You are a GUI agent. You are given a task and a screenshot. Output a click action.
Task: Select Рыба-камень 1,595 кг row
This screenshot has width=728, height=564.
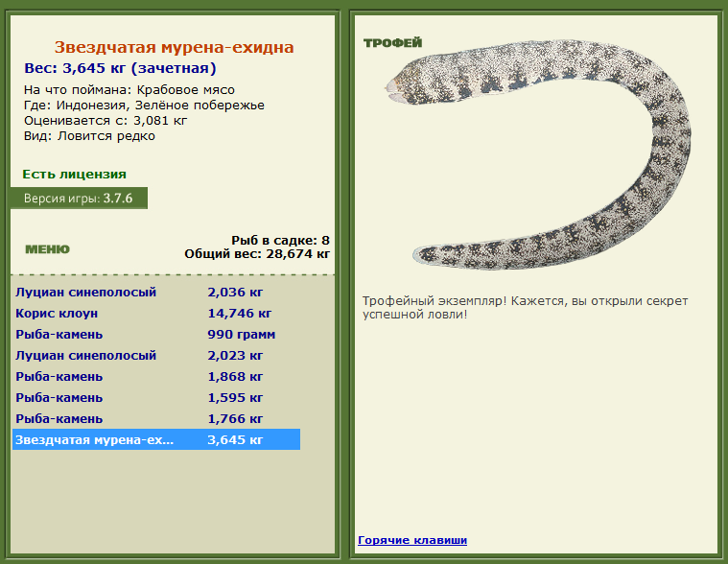156,398
